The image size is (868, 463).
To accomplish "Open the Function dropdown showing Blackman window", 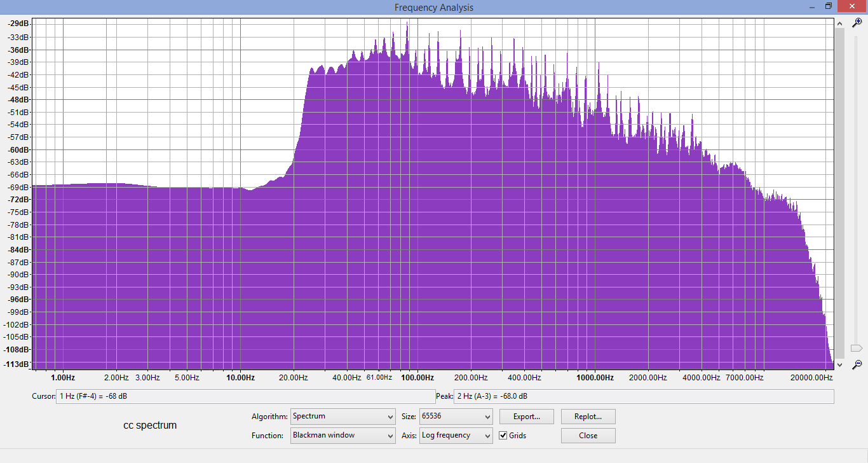I will (343, 436).
